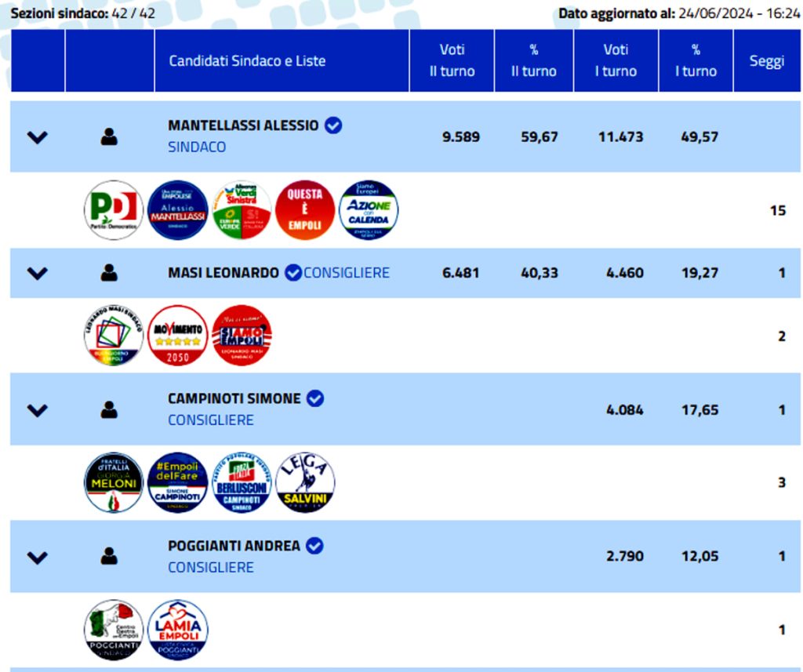Click the Lega Salvini list logo
The width and height of the screenshot is (803, 672).
tap(305, 482)
